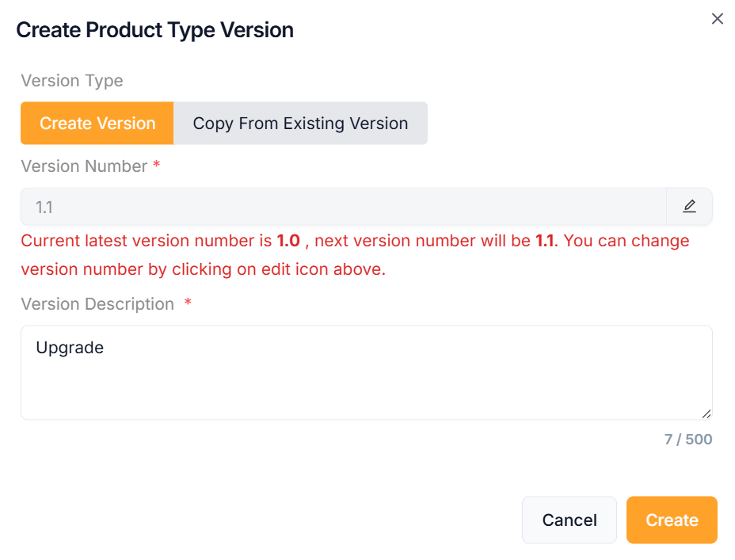Click the Version Number label
This screenshot has height=560, width=735.
coord(84,166)
